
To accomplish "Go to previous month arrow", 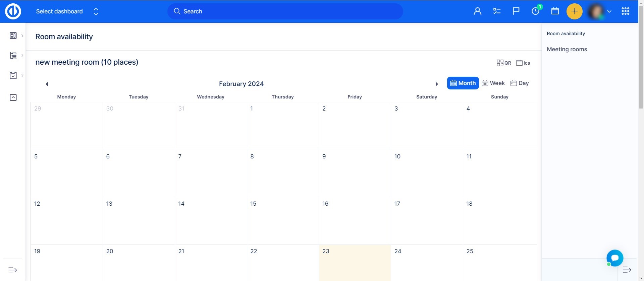I will 47,84.
